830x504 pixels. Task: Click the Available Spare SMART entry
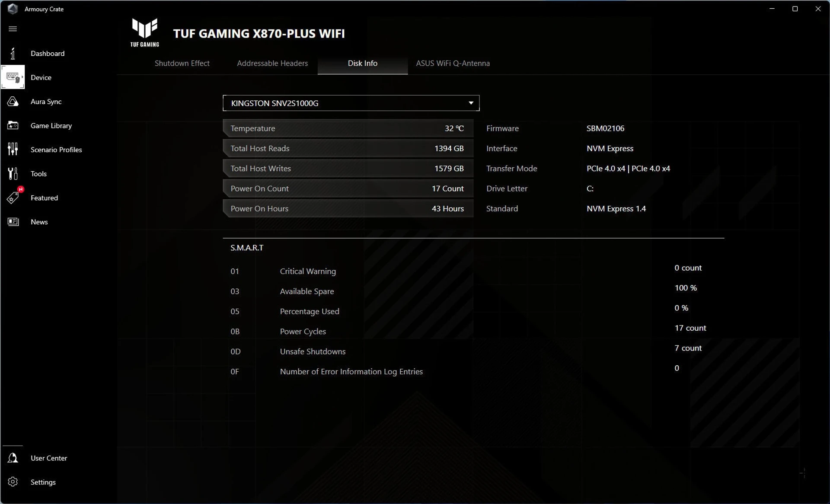click(x=307, y=291)
